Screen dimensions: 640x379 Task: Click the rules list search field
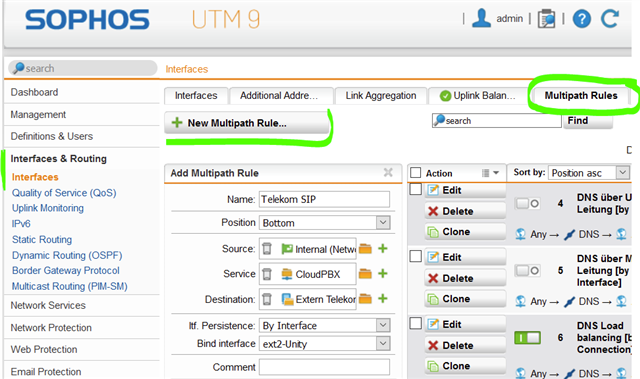(496, 120)
